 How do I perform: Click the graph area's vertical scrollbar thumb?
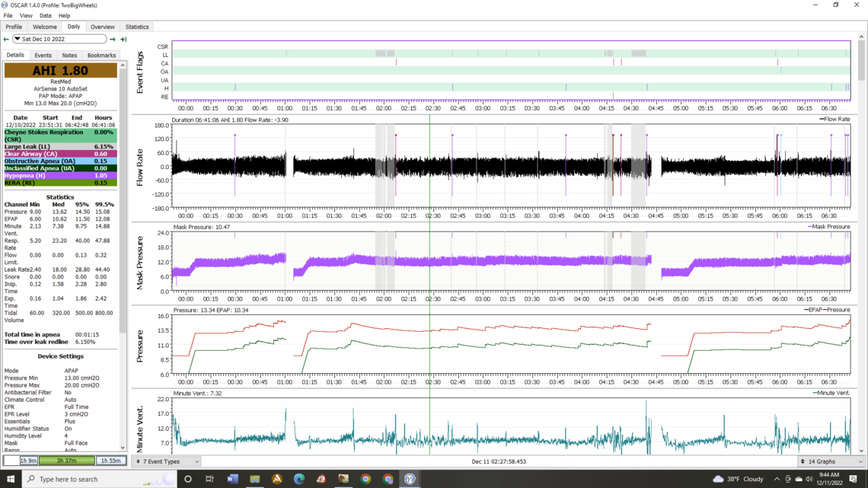click(861, 61)
